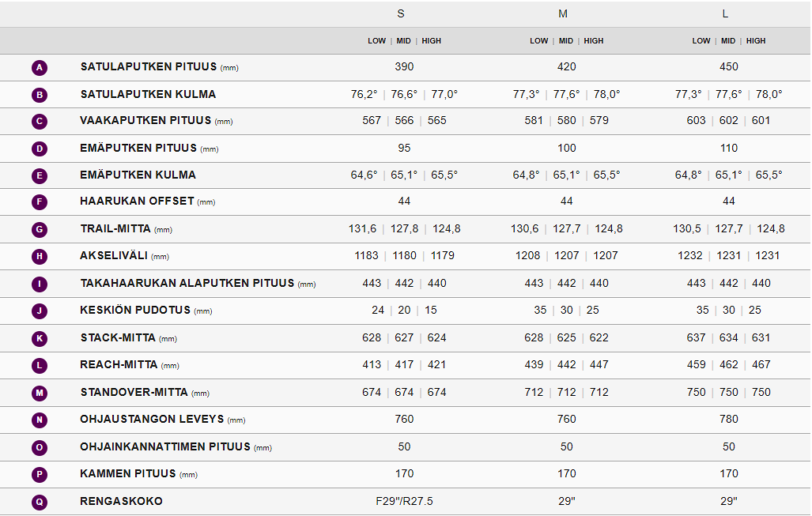Image resolution: width=812 pixels, height=516 pixels.
Task: Switch to the M size column header
Action: 563,13
